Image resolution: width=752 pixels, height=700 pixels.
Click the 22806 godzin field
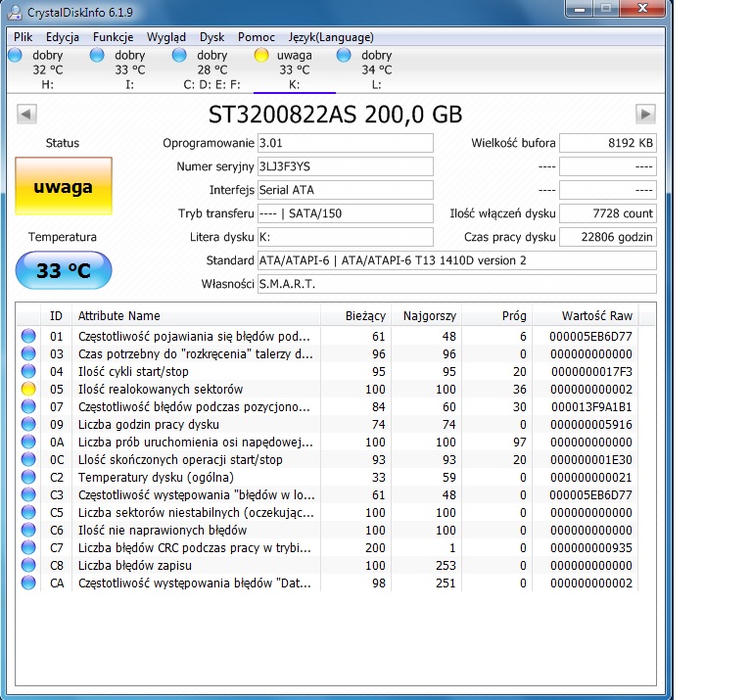[x=608, y=237]
